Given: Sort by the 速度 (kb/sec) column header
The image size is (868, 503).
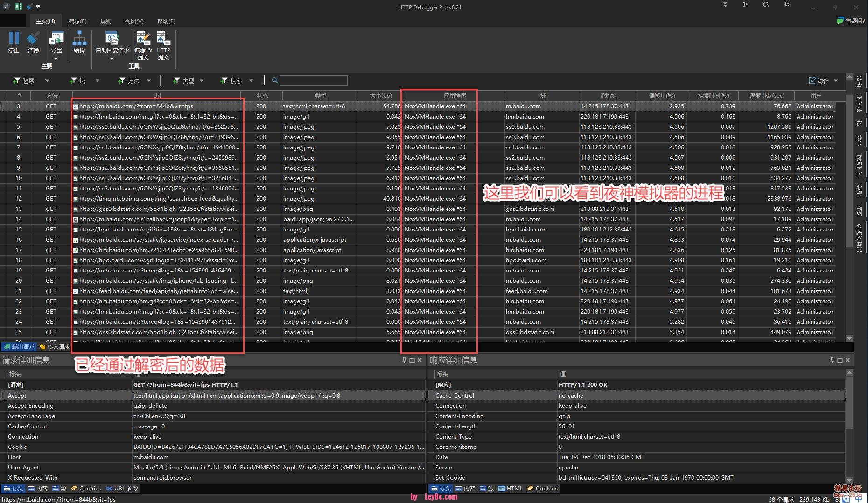Looking at the screenshot, I should tap(766, 95).
